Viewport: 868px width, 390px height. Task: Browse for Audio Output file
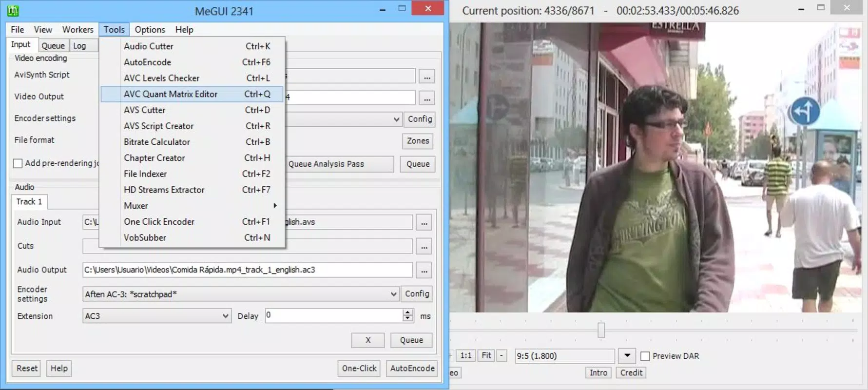click(x=424, y=270)
